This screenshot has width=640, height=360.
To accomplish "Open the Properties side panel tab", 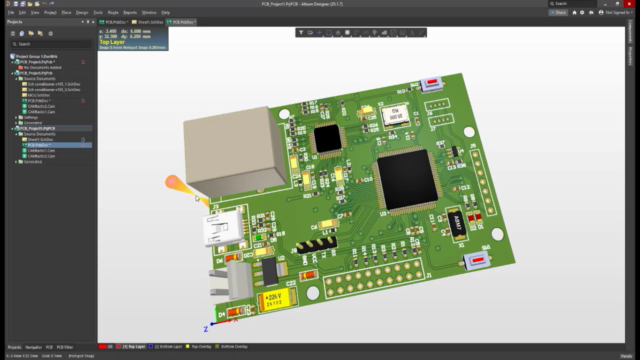I will (x=631, y=56).
